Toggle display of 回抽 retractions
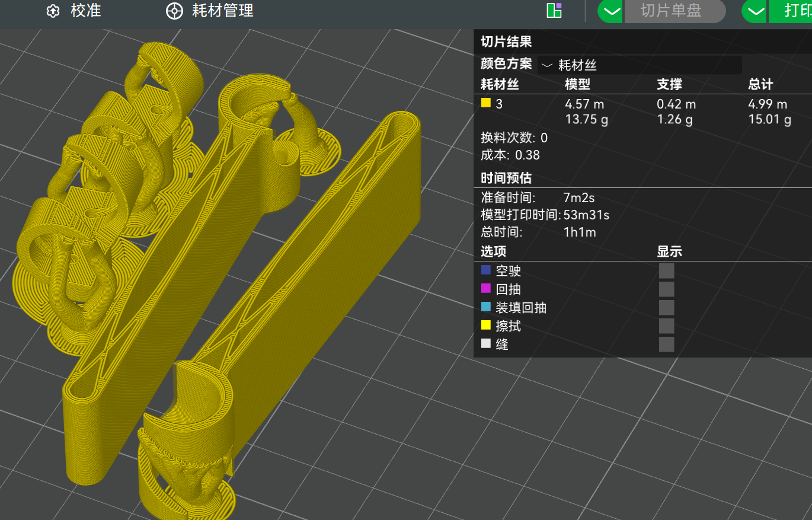The height and width of the screenshot is (520, 812). pyautogui.click(x=667, y=289)
